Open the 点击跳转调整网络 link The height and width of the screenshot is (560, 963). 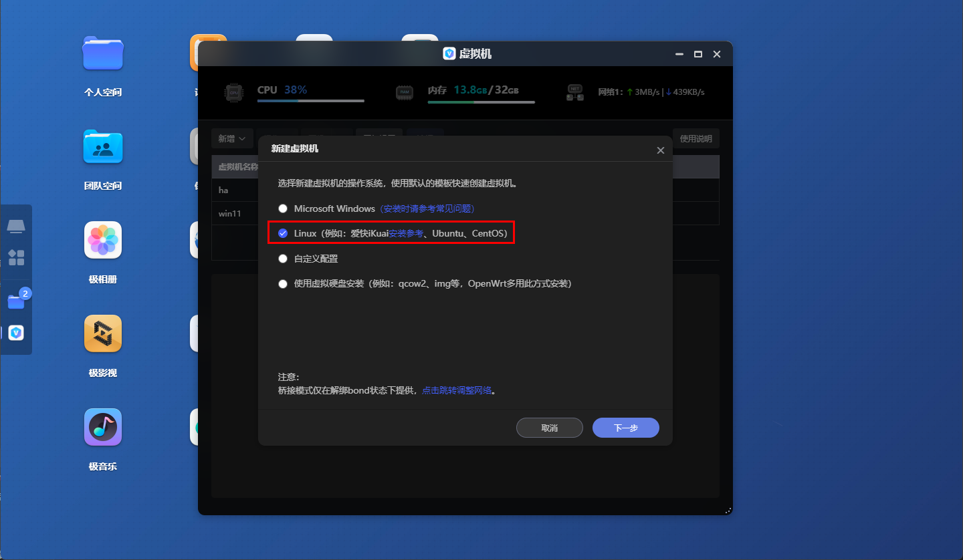[x=457, y=390]
